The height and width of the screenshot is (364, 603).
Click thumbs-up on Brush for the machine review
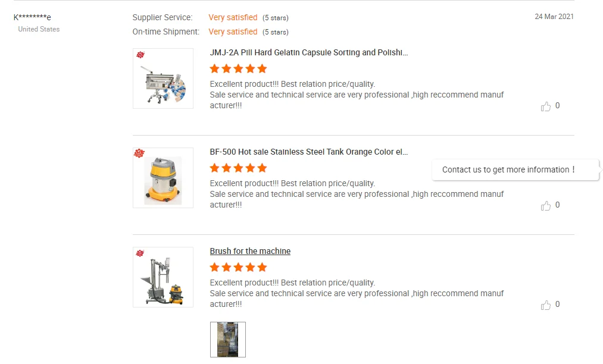tap(546, 305)
